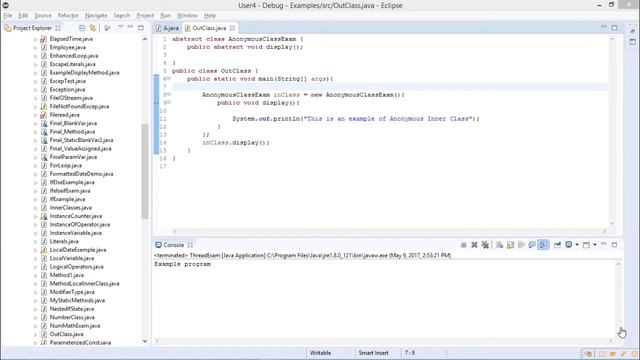Remove all terminated launches
The height and width of the screenshot is (360, 640).
pyautogui.click(x=485, y=245)
